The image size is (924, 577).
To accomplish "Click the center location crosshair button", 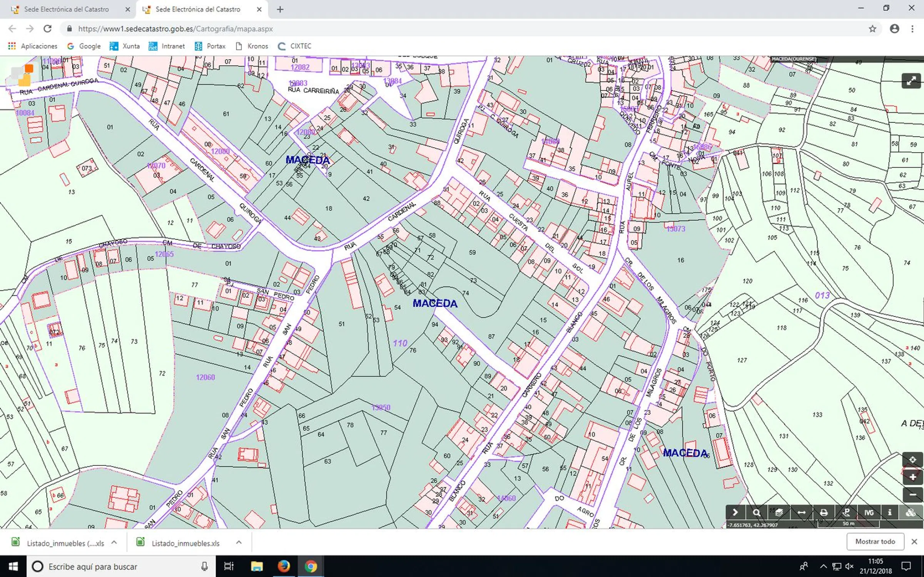I will 912,460.
